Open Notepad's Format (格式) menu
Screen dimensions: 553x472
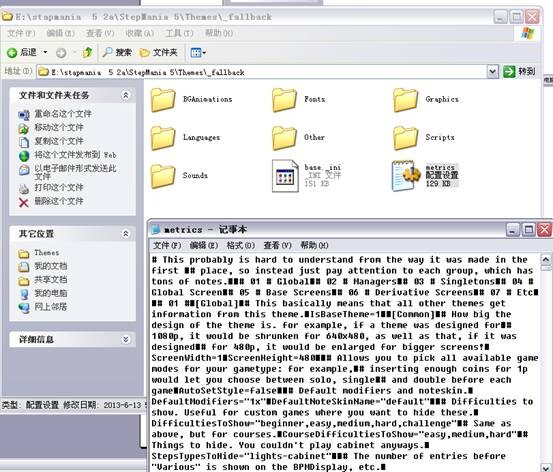241,246
